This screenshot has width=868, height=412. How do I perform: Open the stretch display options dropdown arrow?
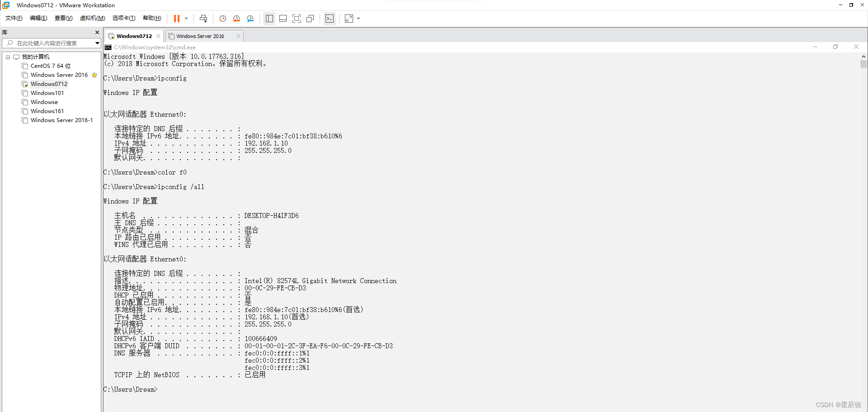point(359,19)
